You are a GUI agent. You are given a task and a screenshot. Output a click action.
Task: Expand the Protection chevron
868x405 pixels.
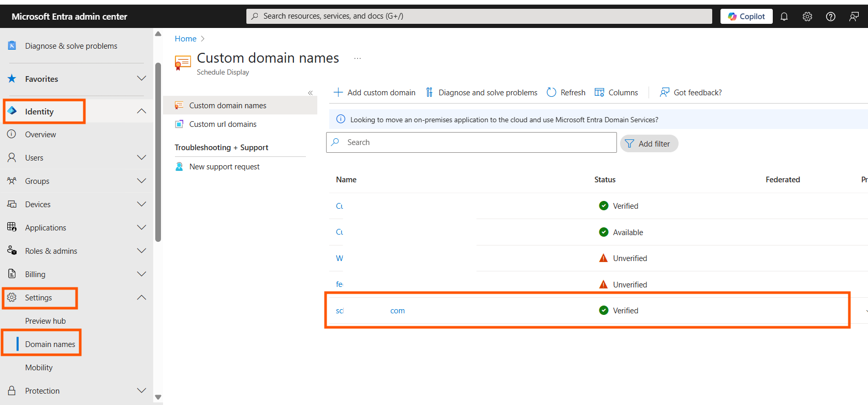coord(141,390)
